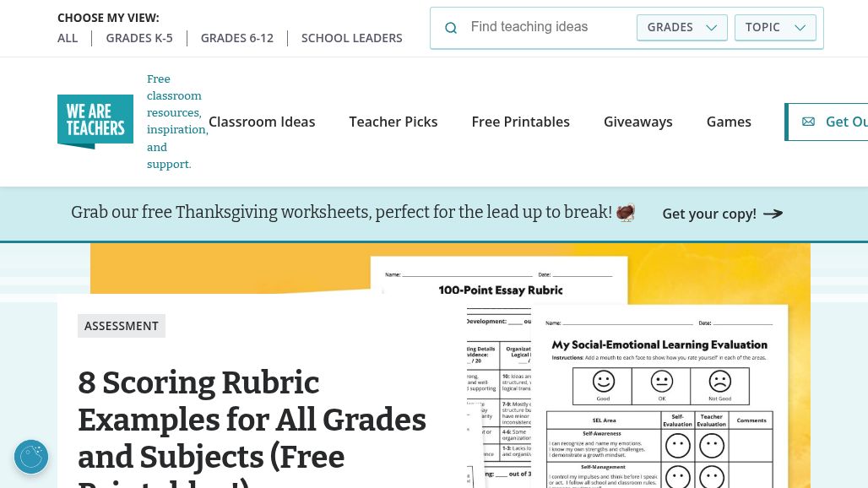868x488 pixels.
Task: Click the envelope newsletter icon
Action: pyautogui.click(x=808, y=122)
